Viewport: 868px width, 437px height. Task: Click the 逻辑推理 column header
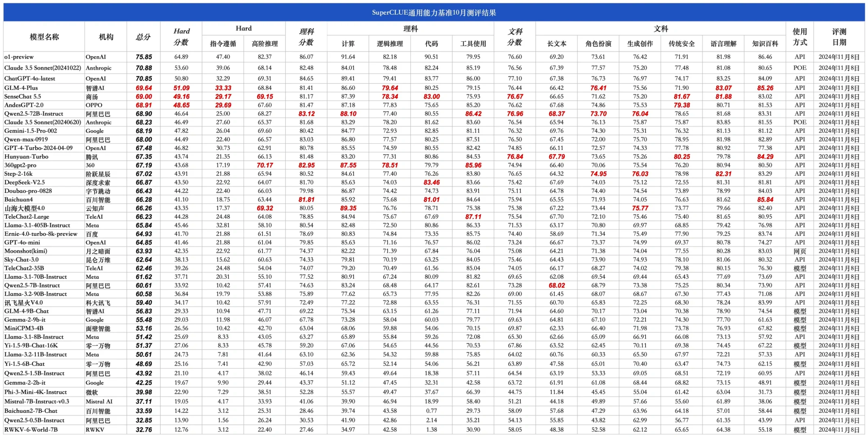point(390,44)
